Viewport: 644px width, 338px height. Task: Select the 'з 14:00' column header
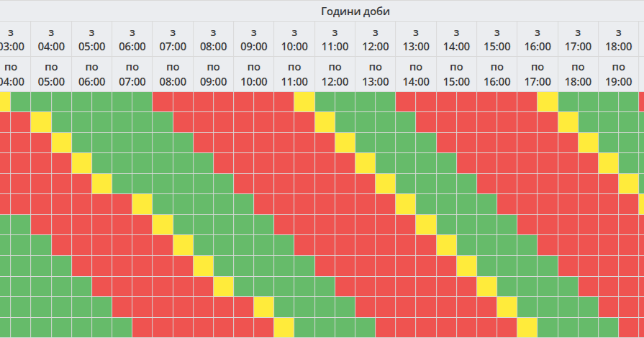[x=457, y=39]
